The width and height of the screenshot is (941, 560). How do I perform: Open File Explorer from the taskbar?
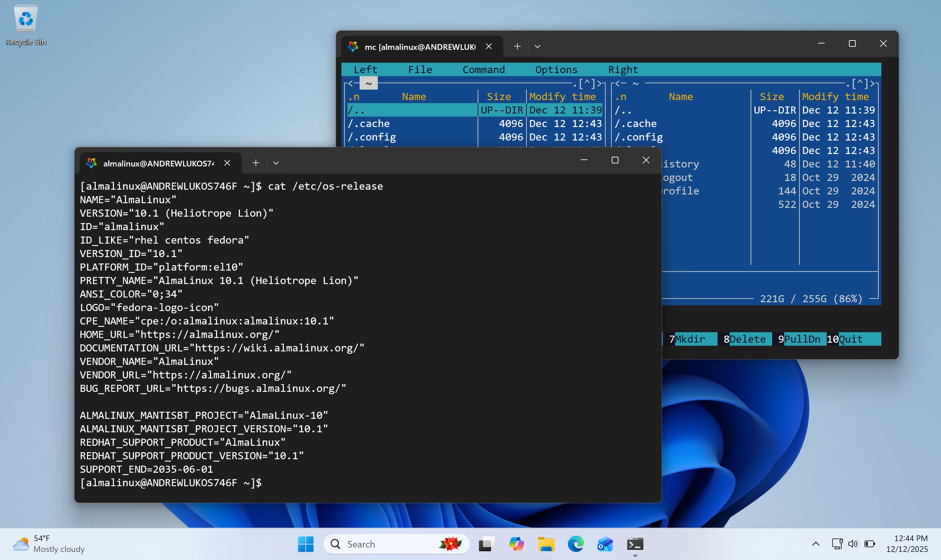[x=546, y=544]
